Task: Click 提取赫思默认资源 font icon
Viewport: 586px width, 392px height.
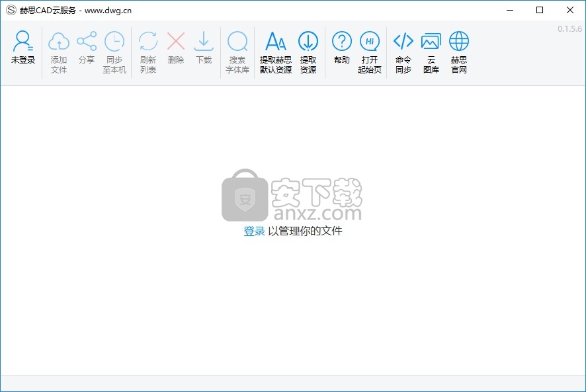Action: [275, 41]
